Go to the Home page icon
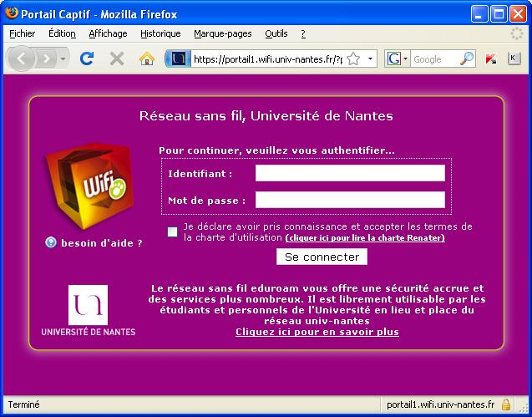 pyautogui.click(x=147, y=58)
